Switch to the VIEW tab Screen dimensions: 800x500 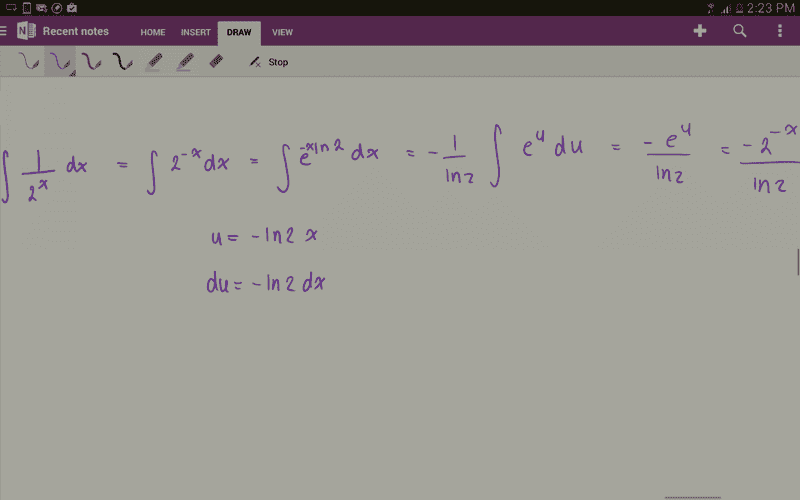(x=282, y=32)
